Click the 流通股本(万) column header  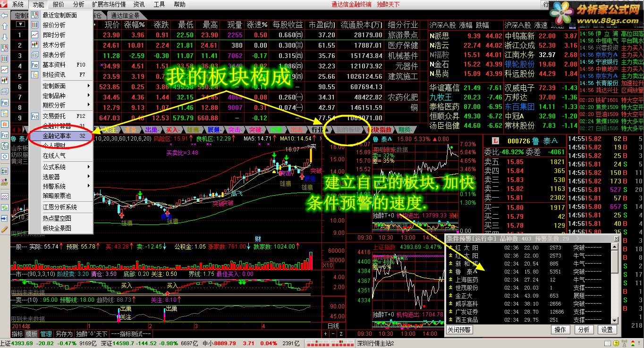coord(362,25)
